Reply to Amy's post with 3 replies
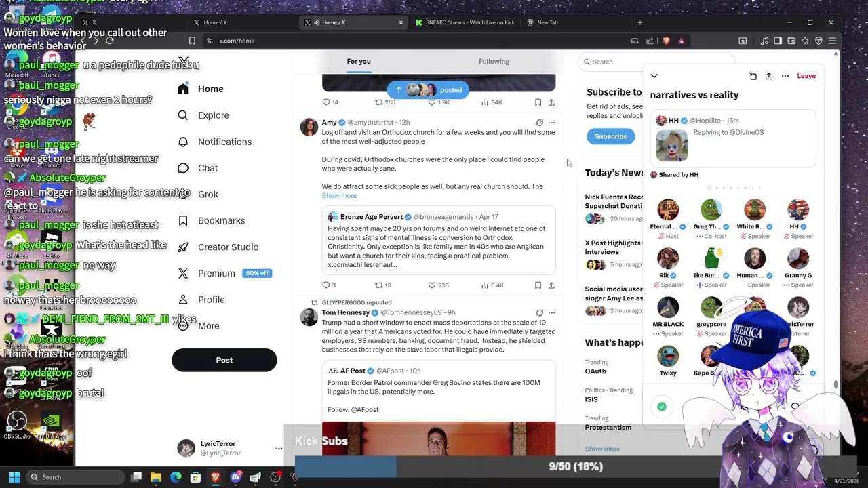Image resolution: width=868 pixels, height=488 pixels. (x=329, y=285)
